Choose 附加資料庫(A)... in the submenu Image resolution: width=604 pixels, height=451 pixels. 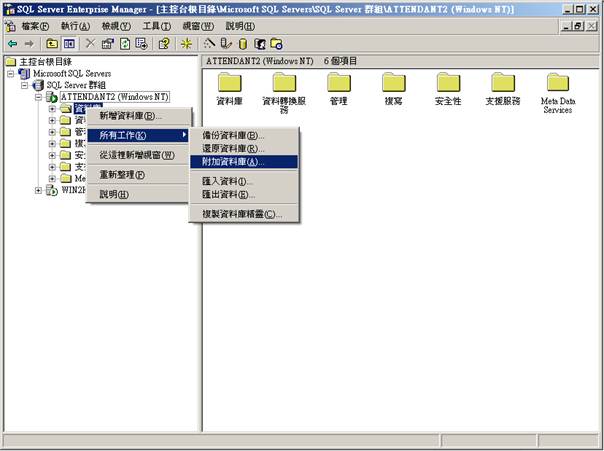click(x=244, y=162)
